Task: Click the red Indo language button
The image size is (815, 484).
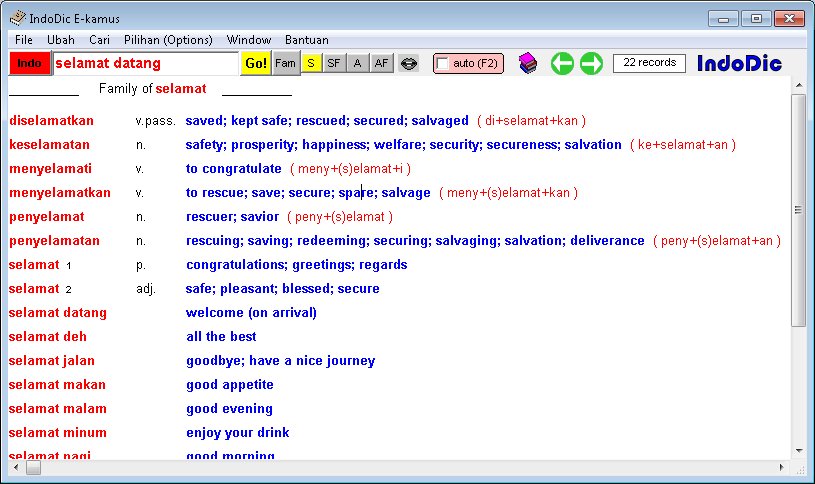Action: (x=30, y=63)
